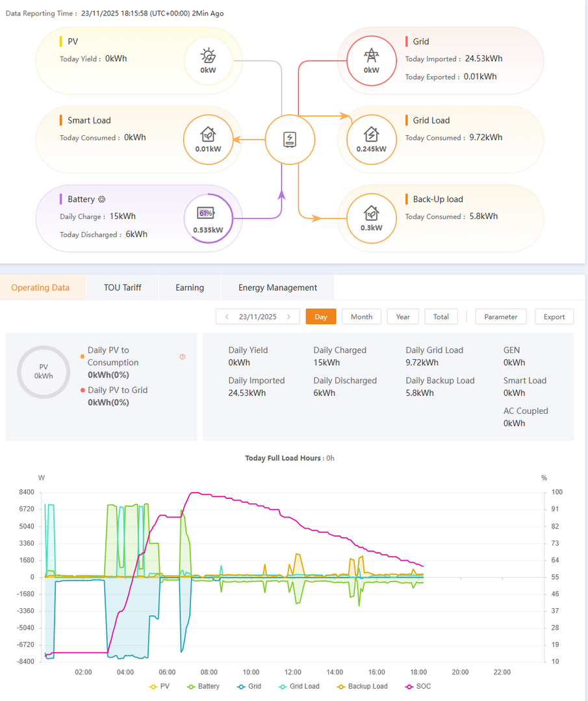
Task: Click help icon beside Daily PV to Consumption
Action: 182,357
